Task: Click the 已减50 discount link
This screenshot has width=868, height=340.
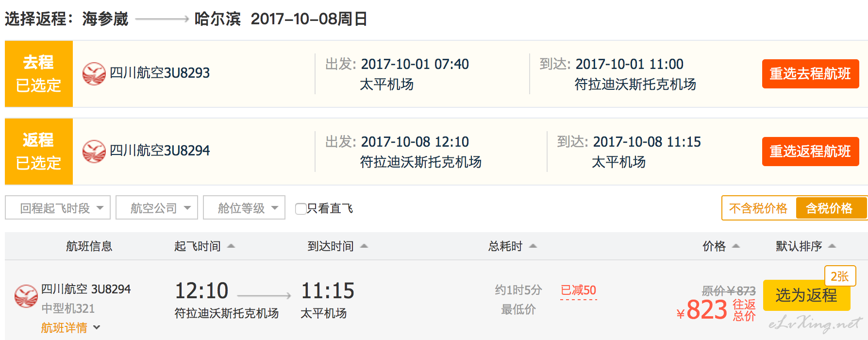Action: [x=578, y=290]
